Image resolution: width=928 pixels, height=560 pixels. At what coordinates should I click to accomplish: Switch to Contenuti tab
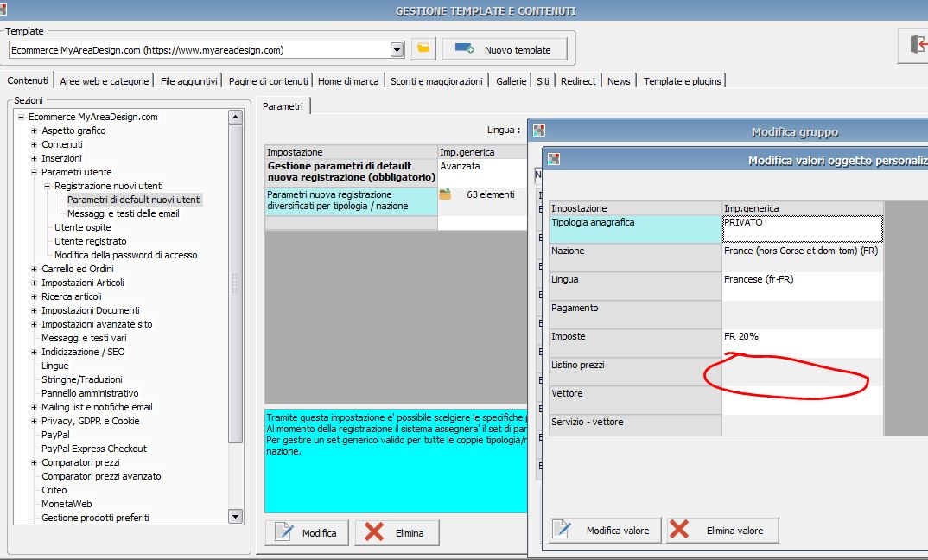point(28,80)
